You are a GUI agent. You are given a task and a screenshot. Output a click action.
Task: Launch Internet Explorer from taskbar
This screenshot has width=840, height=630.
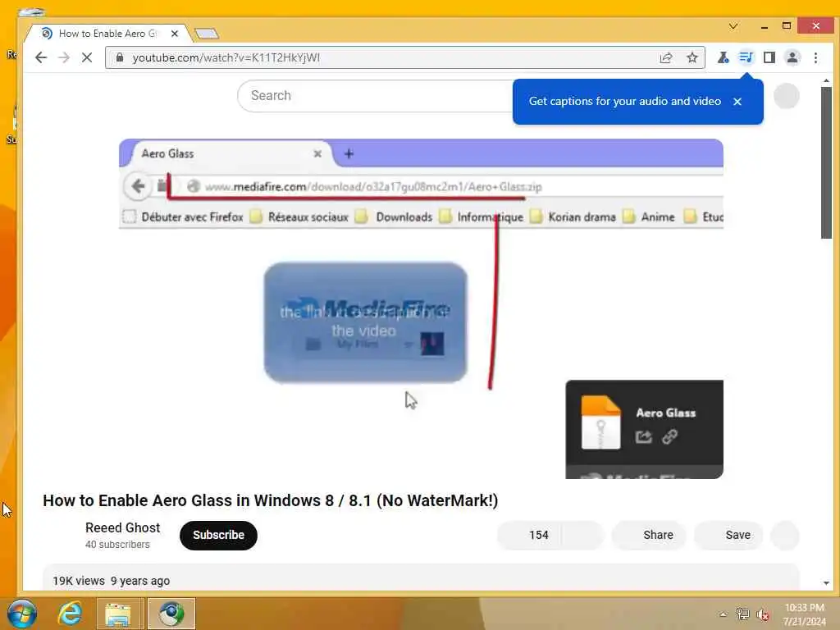tap(71, 614)
